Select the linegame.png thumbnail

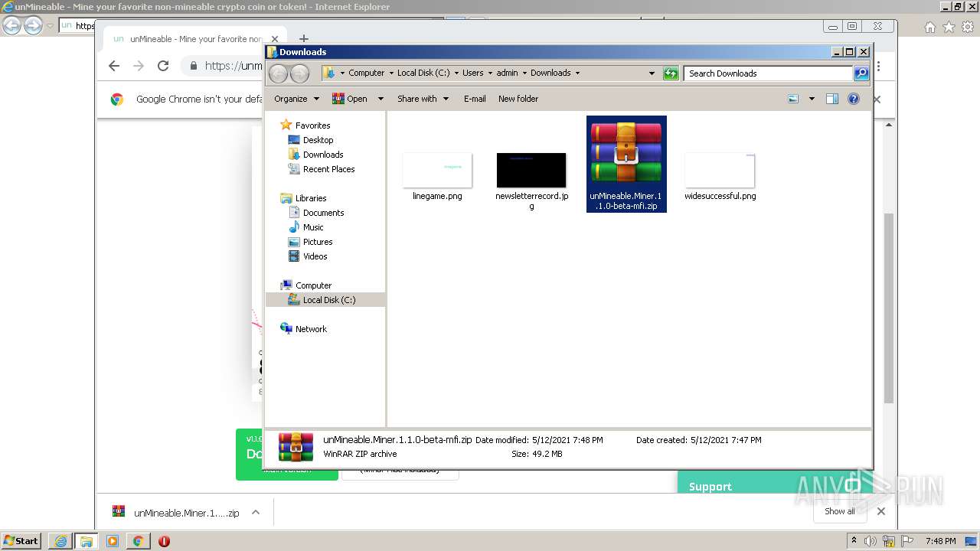click(x=437, y=170)
